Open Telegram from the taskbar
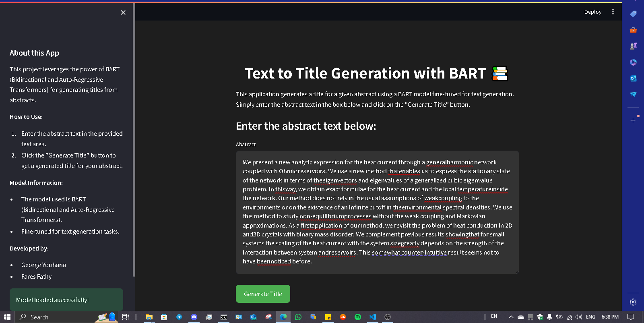This screenshot has width=644, height=323. (x=179, y=317)
